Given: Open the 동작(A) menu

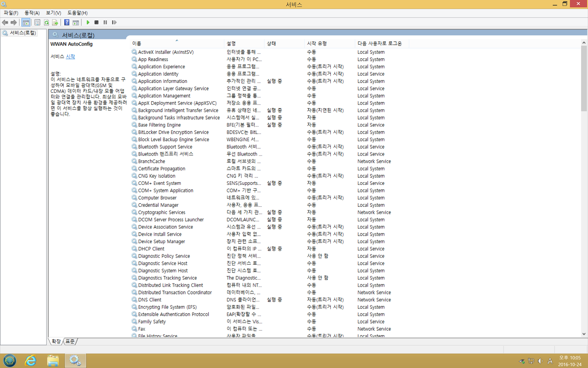Looking at the screenshot, I should (32, 13).
